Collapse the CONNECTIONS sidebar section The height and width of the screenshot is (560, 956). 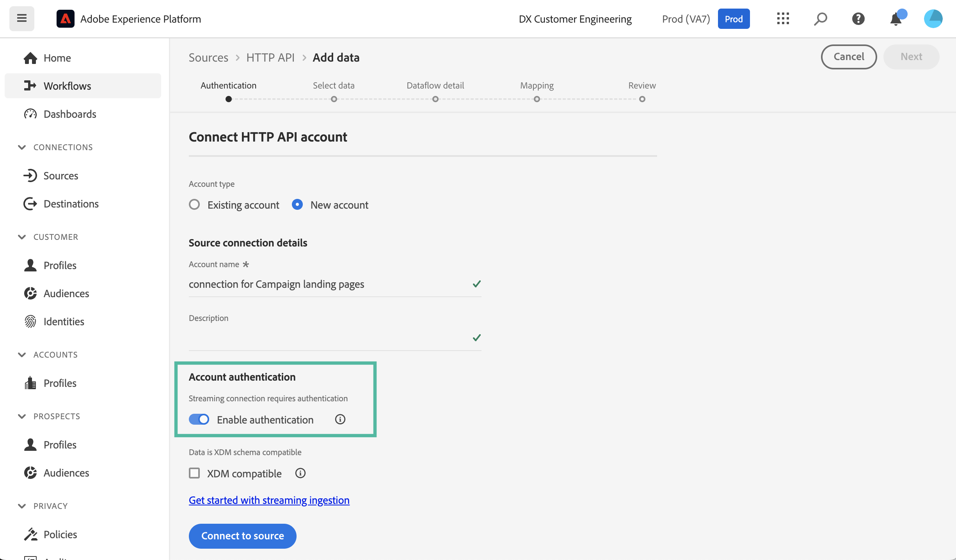click(22, 147)
